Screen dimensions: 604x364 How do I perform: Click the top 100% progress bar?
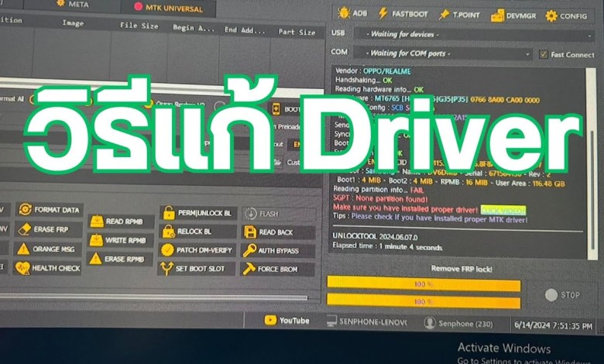click(423, 284)
